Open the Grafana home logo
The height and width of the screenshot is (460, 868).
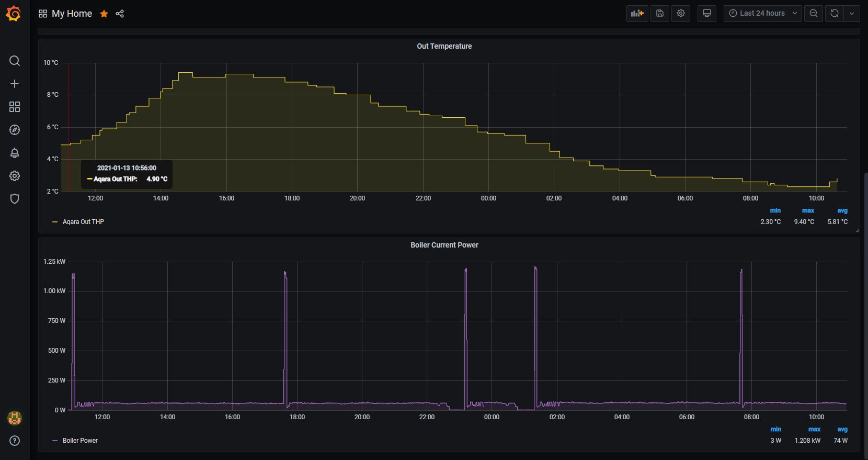coord(14,14)
